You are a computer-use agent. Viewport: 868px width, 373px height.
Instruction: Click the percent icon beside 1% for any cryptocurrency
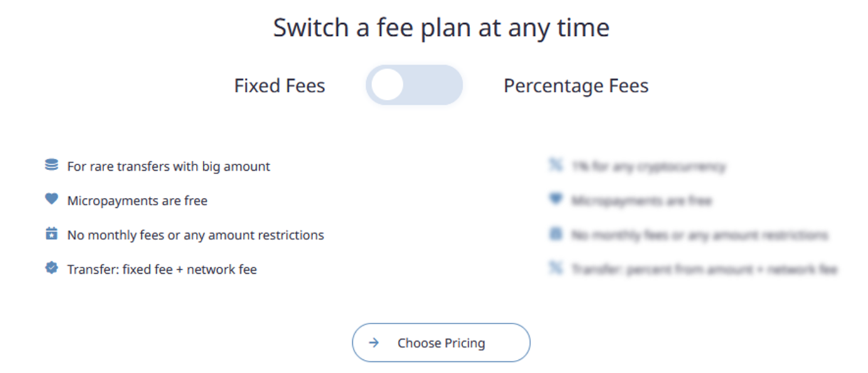(x=555, y=166)
